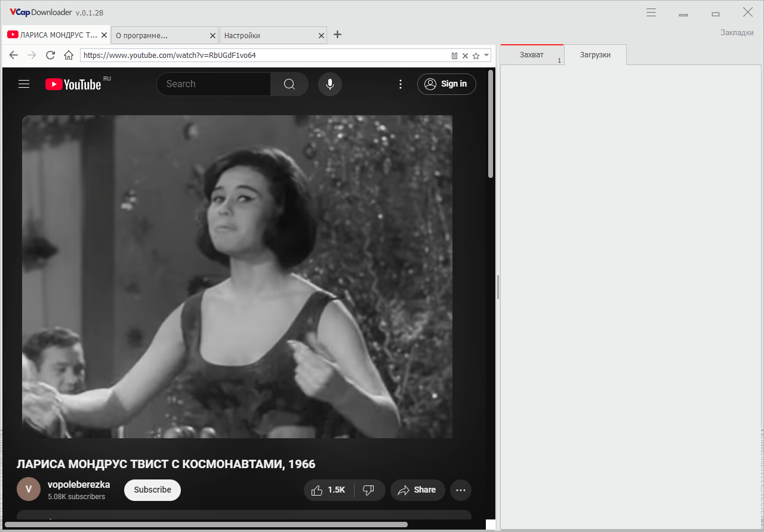764x532 pixels.
Task: Click the panel splitter collapse handle
Action: tap(498, 287)
